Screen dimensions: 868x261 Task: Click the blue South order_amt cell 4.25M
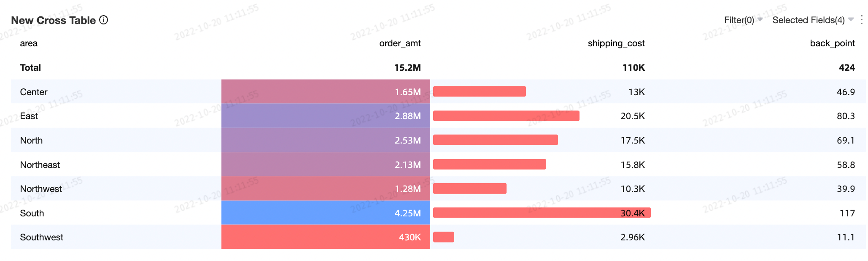click(x=326, y=213)
